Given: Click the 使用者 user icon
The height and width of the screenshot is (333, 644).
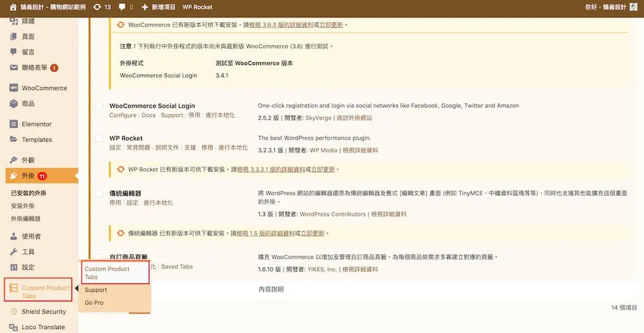Looking at the screenshot, I should [14, 236].
